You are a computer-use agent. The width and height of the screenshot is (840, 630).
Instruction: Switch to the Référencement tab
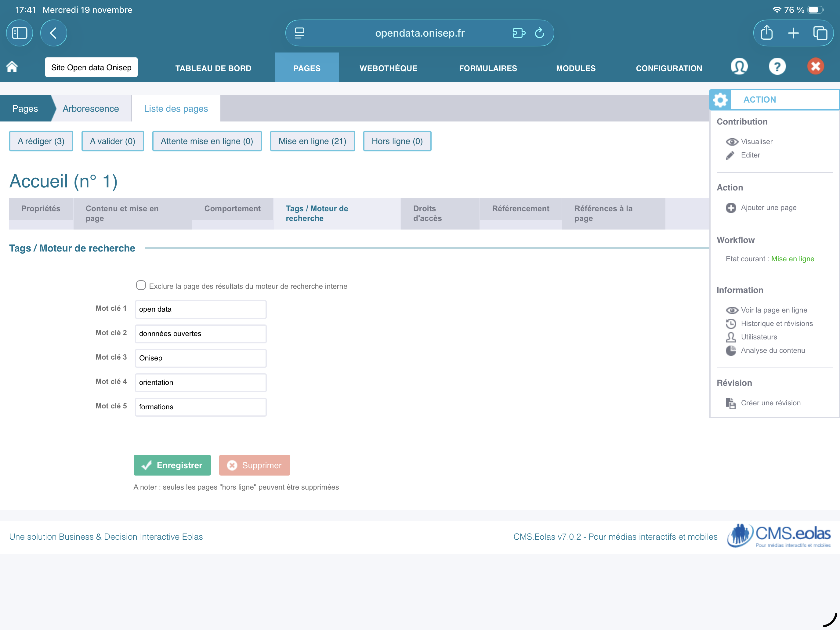(x=520, y=208)
